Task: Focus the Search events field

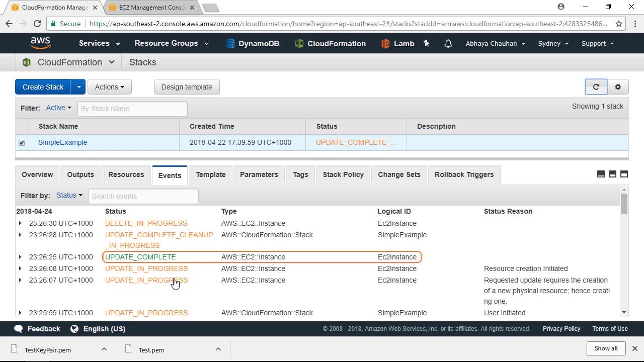Action: 143,196
